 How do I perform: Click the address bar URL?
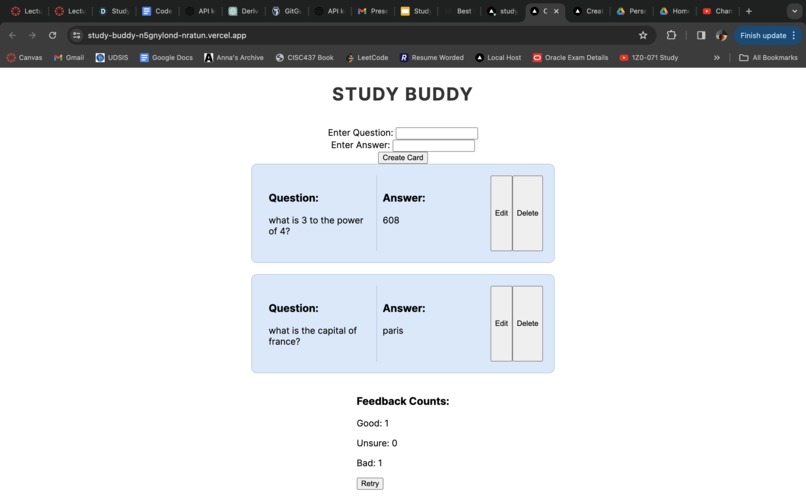point(167,35)
